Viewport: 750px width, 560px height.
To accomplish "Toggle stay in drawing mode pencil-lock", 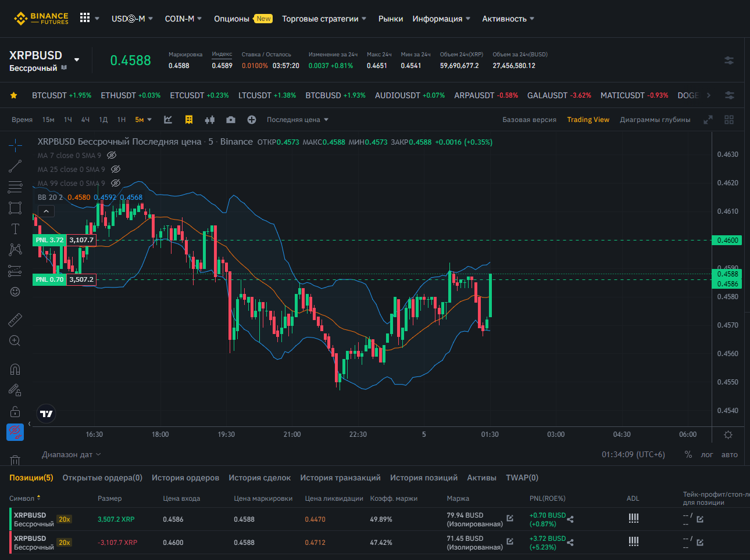I will 15,390.
